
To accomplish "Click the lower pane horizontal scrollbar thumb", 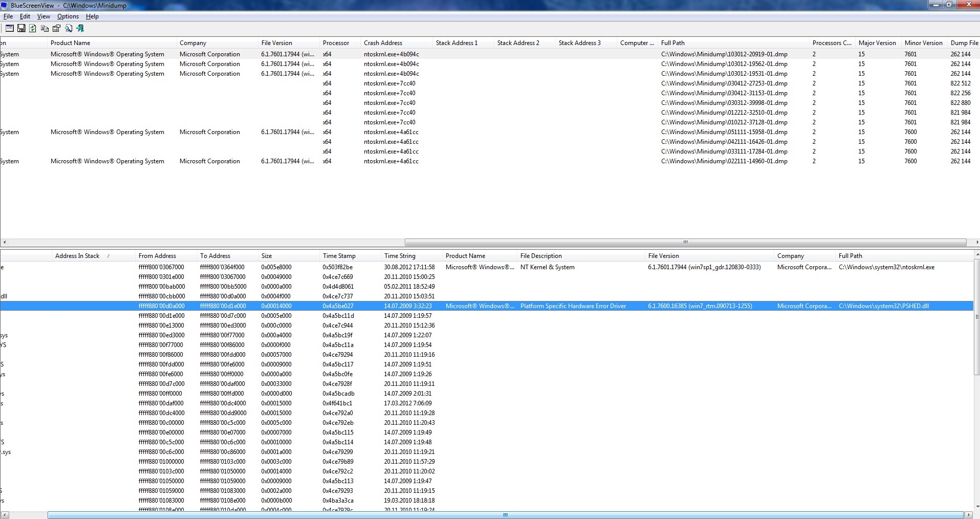I will (x=506, y=515).
